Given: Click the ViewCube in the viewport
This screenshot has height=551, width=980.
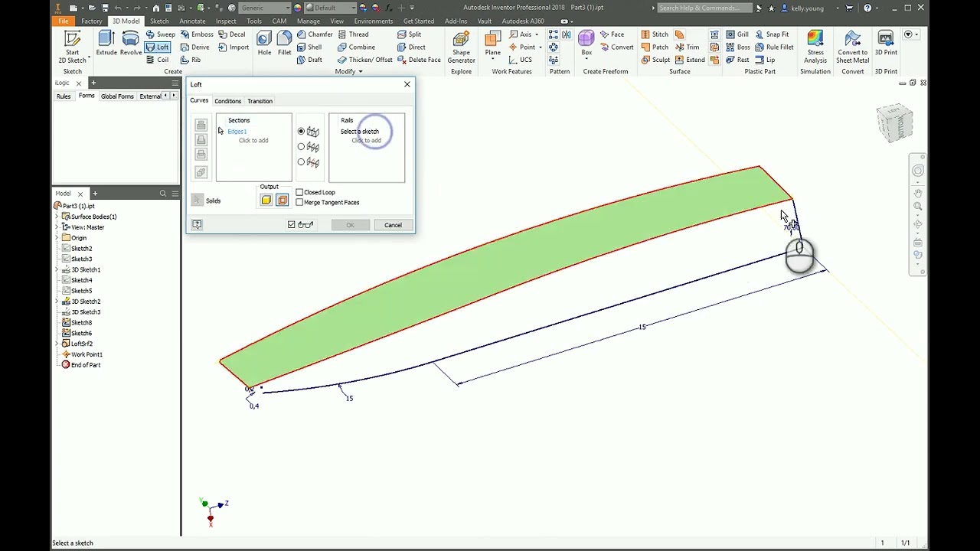Looking at the screenshot, I should pos(895,123).
